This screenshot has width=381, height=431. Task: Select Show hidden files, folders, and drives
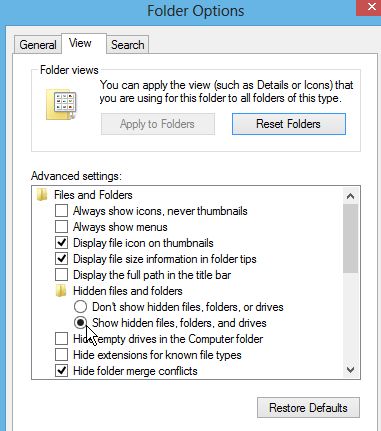pyautogui.click(x=80, y=323)
